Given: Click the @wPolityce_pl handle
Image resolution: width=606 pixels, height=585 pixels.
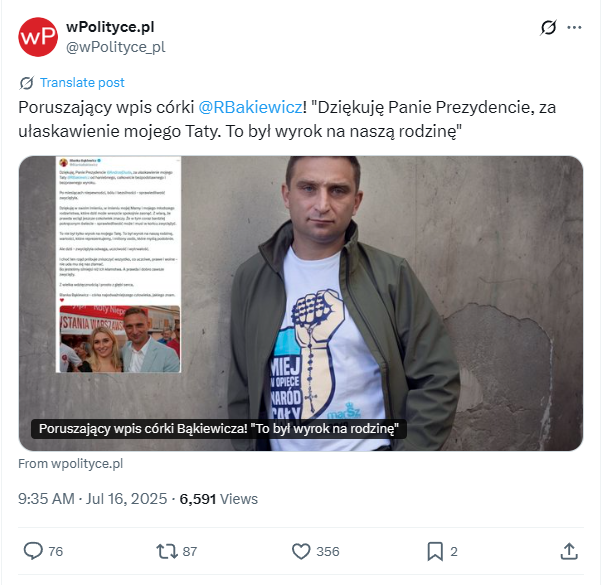Looking at the screenshot, I should pos(116,47).
